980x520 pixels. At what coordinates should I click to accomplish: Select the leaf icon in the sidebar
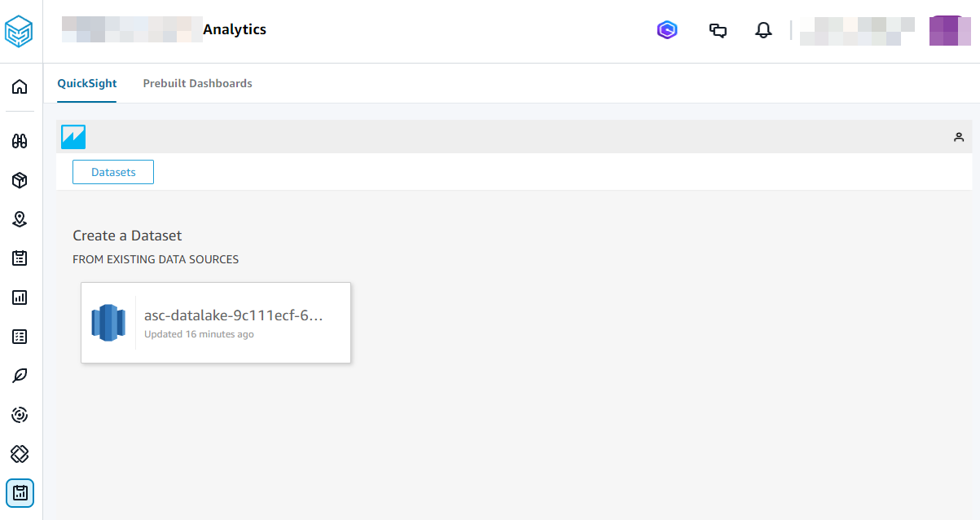click(x=20, y=376)
